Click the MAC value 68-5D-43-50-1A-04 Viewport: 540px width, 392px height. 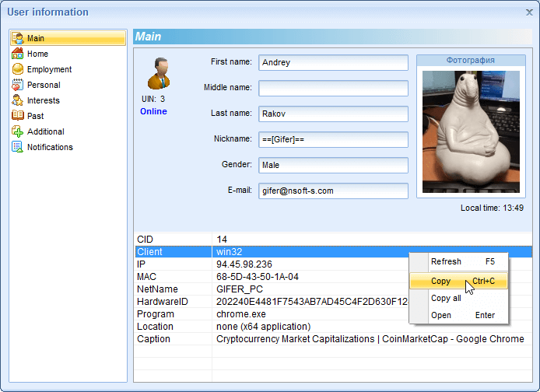pos(258,277)
